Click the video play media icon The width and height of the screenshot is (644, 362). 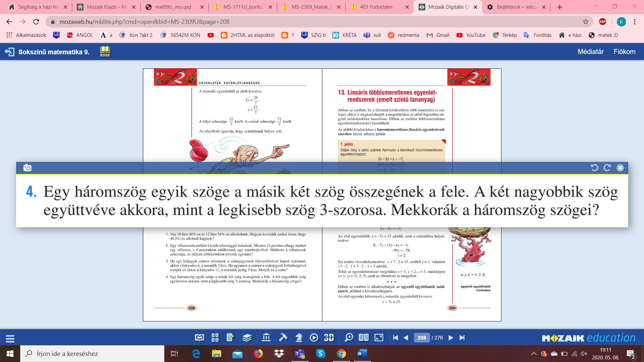314,338
